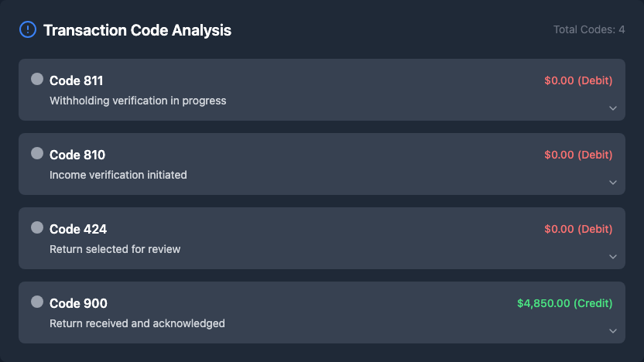Click the $4,850.00 (Credit) amount

click(x=564, y=303)
